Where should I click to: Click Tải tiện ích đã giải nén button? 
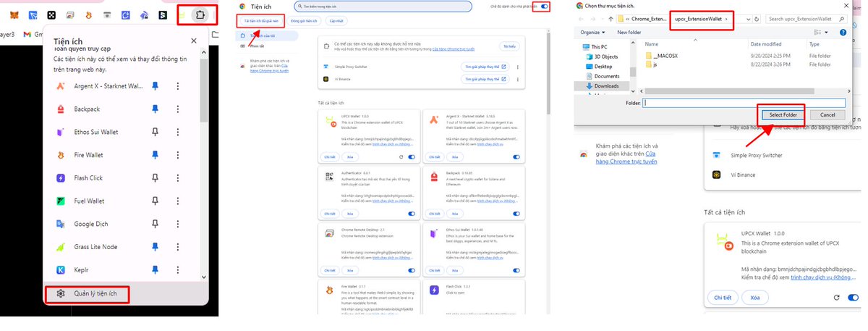[261, 21]
